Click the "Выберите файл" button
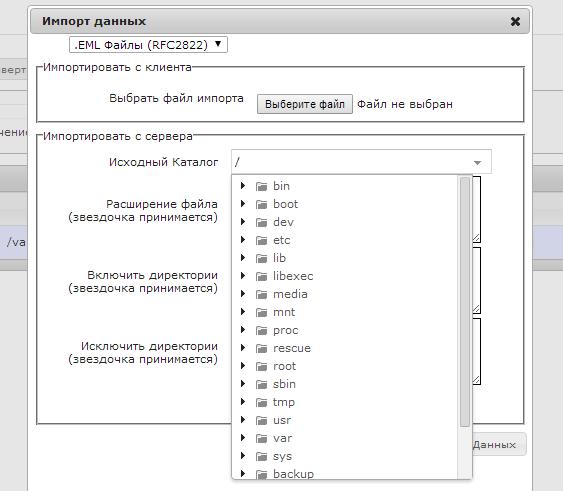The height and width of the screenshot is (491, 563). coord(305,104)
